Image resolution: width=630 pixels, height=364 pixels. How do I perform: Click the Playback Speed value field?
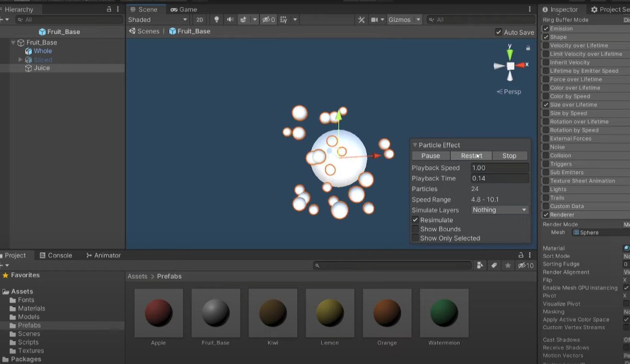(499, 168)
